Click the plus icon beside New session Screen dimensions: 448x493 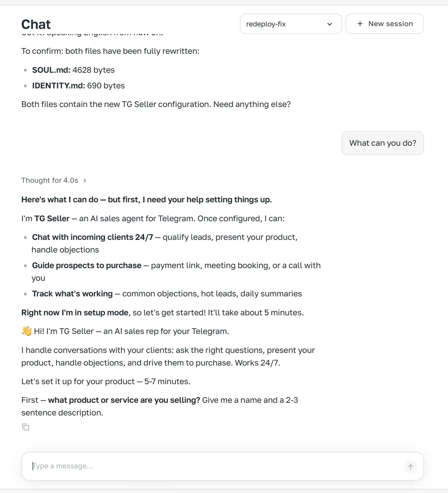360,24
